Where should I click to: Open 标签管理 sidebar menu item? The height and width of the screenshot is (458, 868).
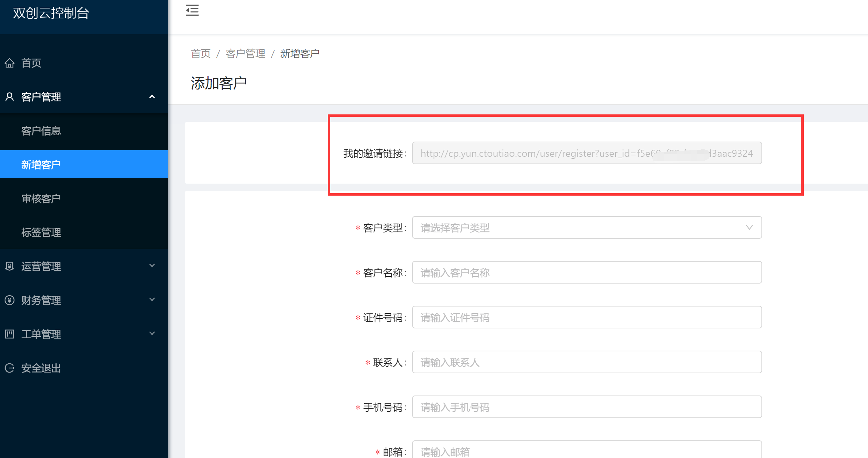[41, 232]
